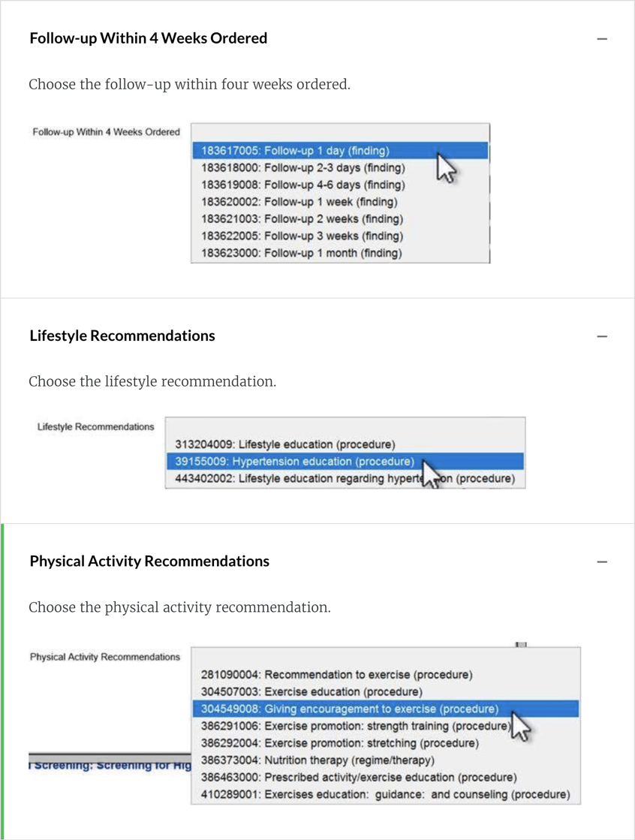
Task: Pick Prescribed activity/exercise education option
Action: (x=358, y=778)
